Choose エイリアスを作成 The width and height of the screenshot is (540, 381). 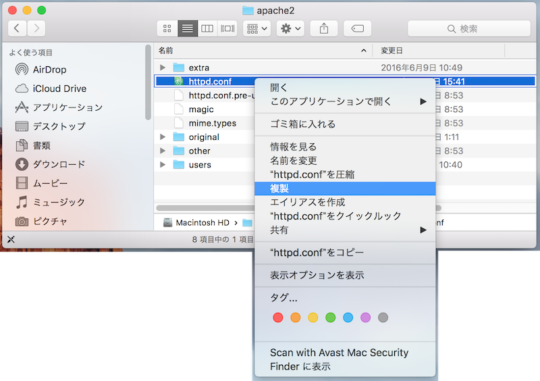(345, 202)
